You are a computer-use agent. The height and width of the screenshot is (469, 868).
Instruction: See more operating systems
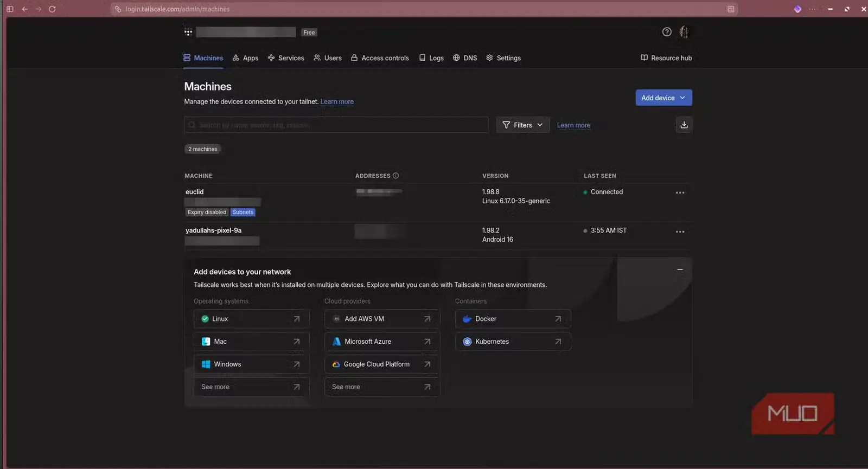click(x=252, y=387)
